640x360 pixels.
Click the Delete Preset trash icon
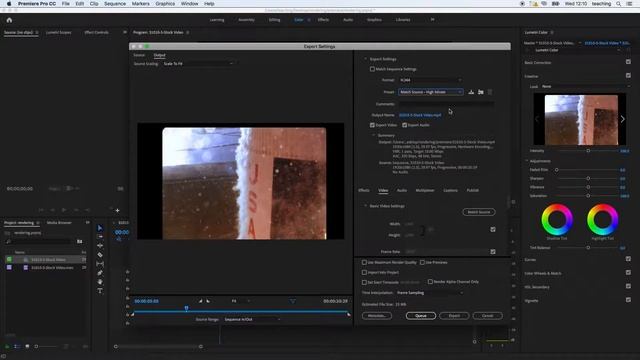click(490, 92)
